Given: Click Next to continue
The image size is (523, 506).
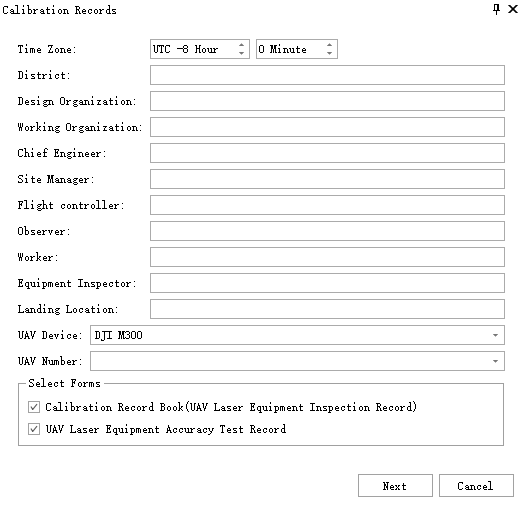Looking at the screenshot, I should click(395, 486).
